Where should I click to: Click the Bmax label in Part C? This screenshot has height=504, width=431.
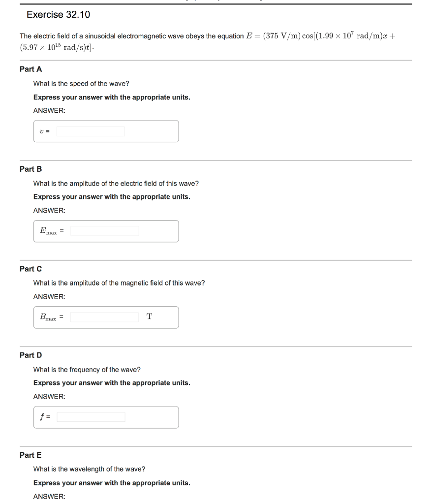(48, 317)
